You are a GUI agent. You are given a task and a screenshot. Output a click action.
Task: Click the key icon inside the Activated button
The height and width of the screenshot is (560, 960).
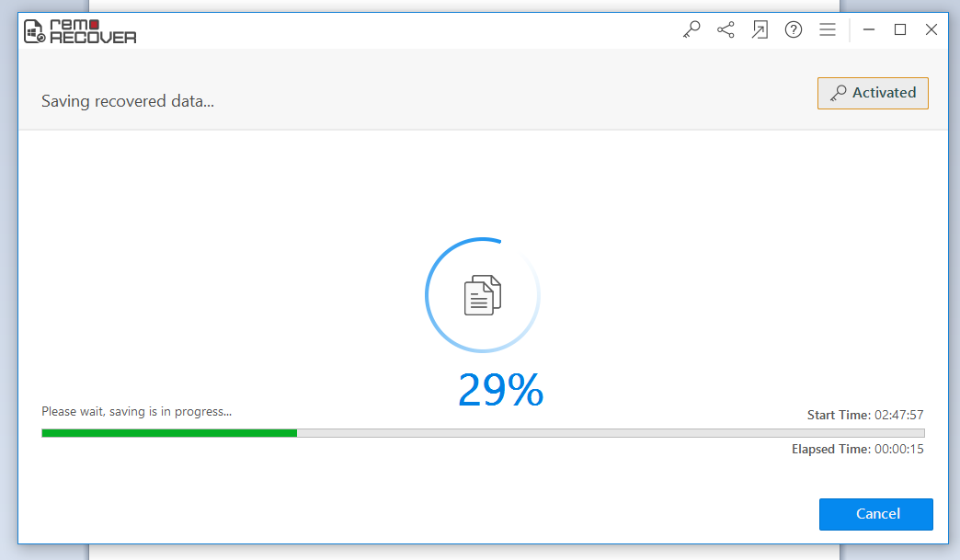(x=839, y=93)
